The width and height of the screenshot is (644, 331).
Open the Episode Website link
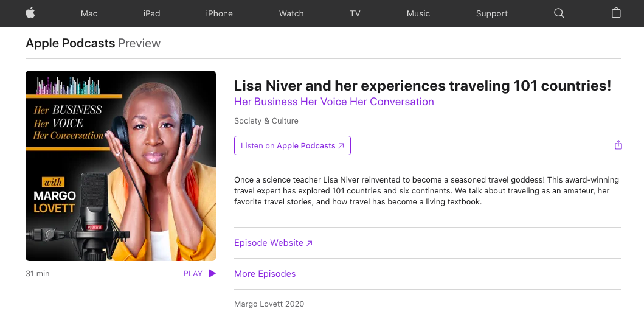pos(273,243)
